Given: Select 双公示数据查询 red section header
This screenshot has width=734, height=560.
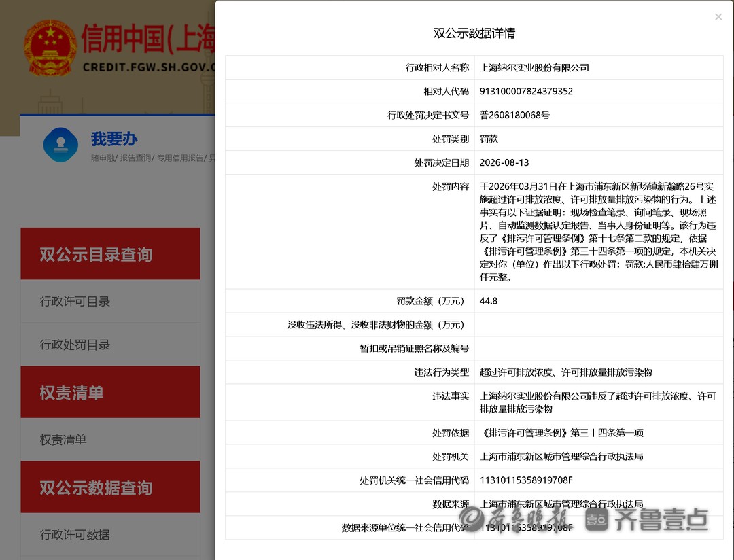Looking at the screenshot, I should point(111,487).
